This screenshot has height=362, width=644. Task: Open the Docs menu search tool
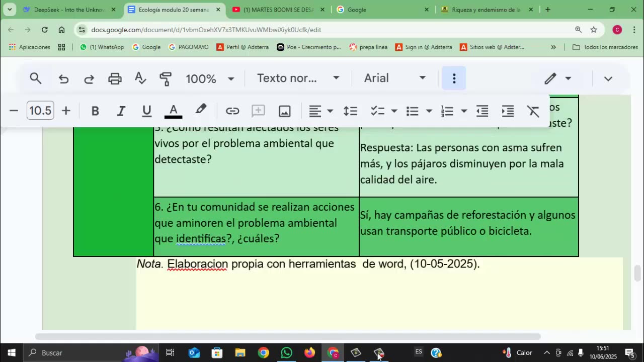(x=35, y=78)
